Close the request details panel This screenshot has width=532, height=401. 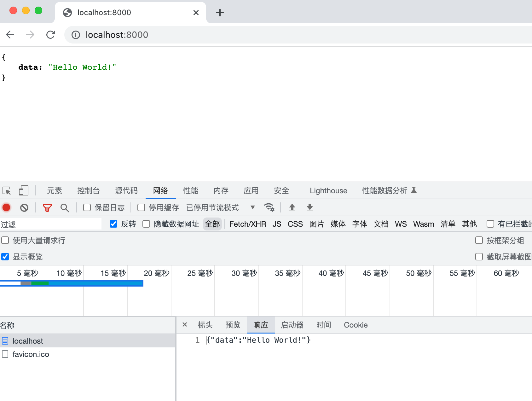pyautogui.click(x=185, y=325)
